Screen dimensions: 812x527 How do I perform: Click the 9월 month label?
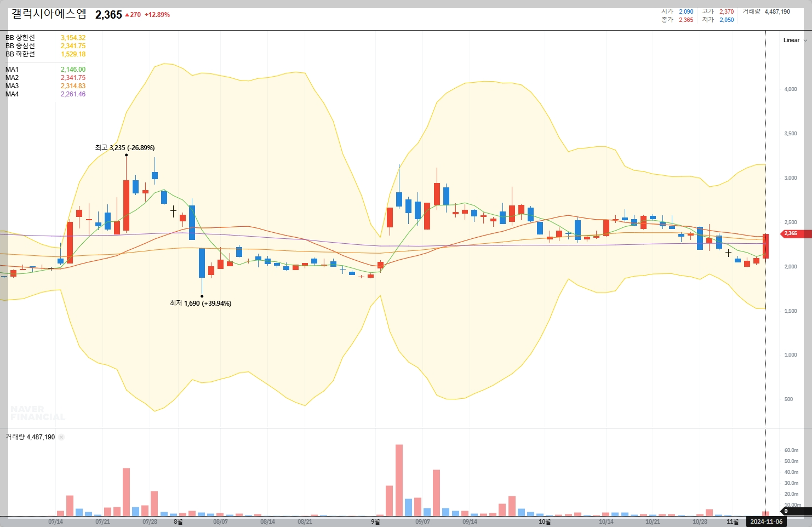point(375,522)
